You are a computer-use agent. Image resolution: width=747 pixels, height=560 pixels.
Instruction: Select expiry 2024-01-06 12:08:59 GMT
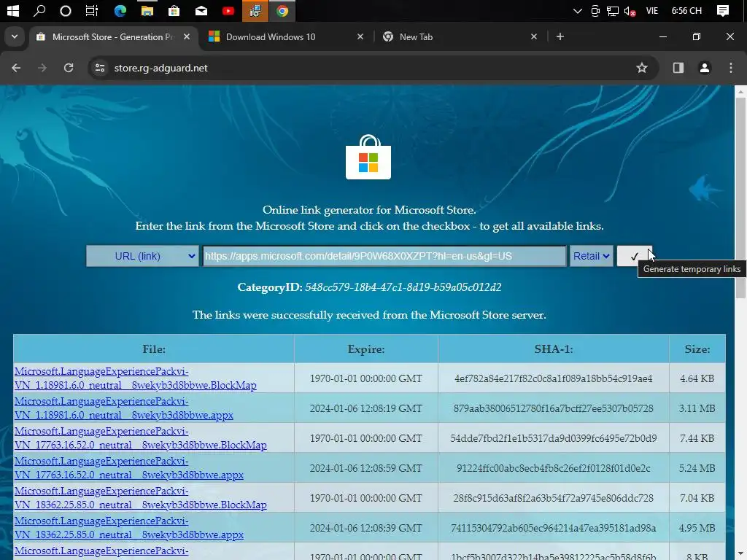(x=366, y=468)
